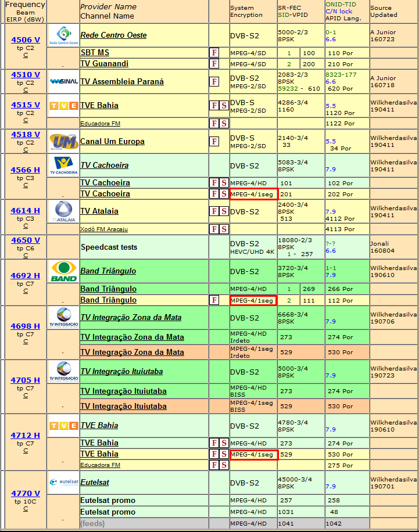Screen dimensions: 419x532
Task: Open frequency link 4770 V
Action: click(26, 493)
